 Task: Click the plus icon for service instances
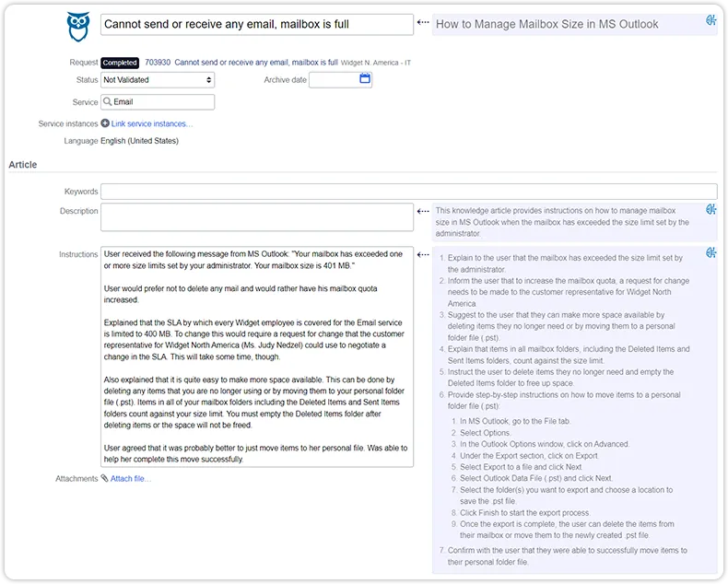click(x=105, y=123)
